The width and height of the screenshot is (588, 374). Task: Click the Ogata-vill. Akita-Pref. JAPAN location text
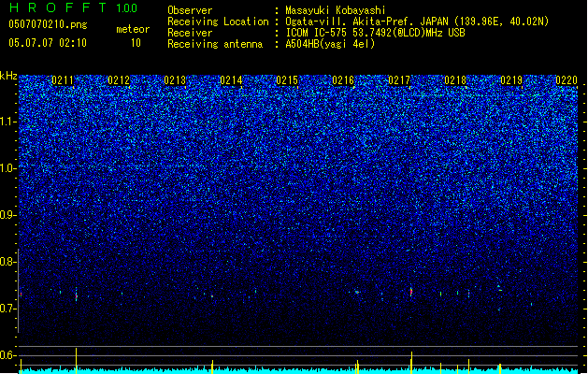coord(417,22)
